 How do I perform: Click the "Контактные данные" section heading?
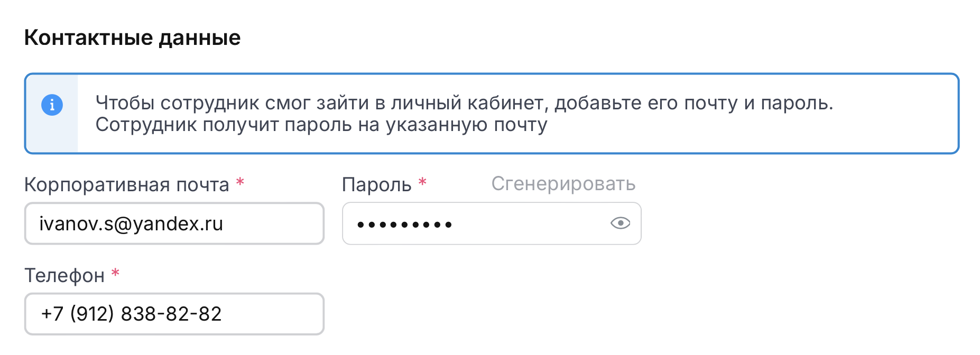pyautogui.click(x=132, y=38)
